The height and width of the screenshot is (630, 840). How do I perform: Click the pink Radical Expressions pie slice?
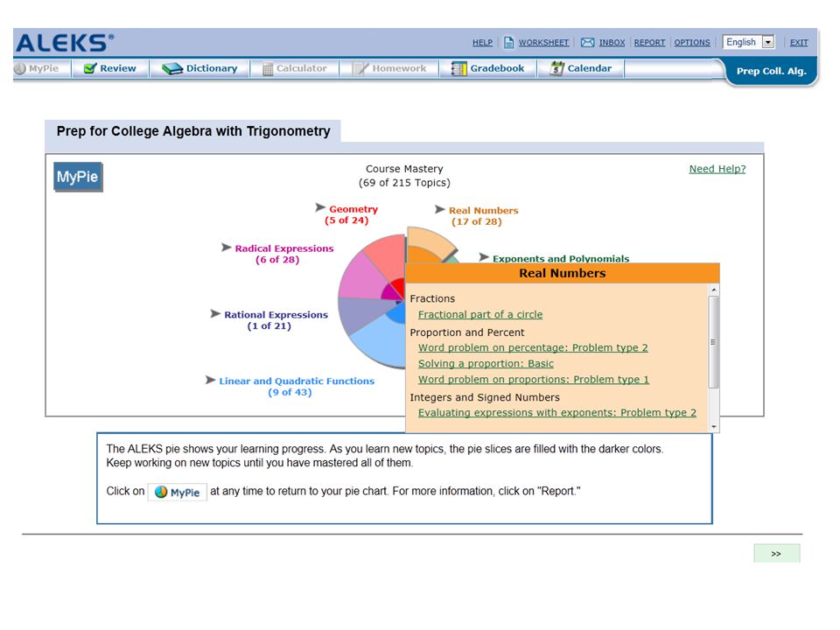[360, 277]
